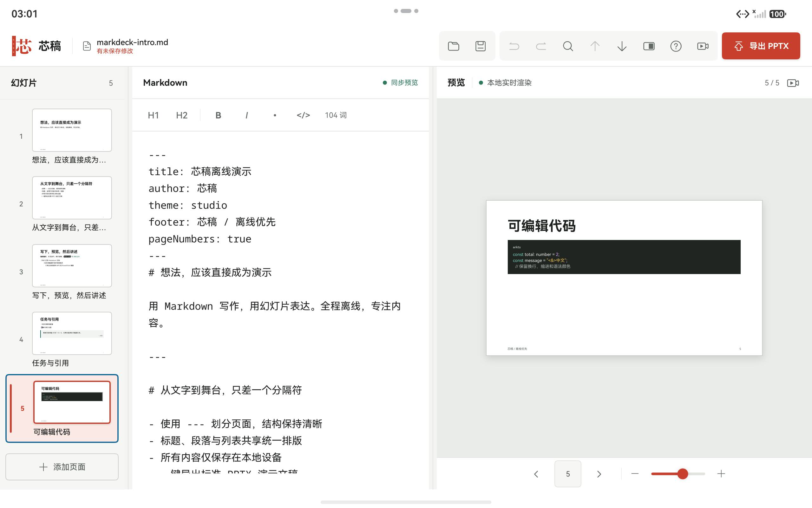The image size is (812, 508).
Task: Click the slide preview canvas
Action: [624, 278]
